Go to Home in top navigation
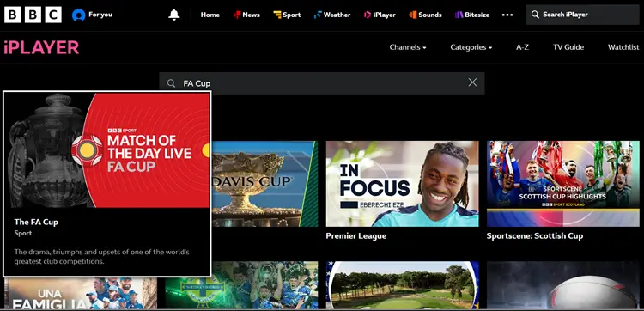Screen dimensions: 644x311 pos(210,15)
